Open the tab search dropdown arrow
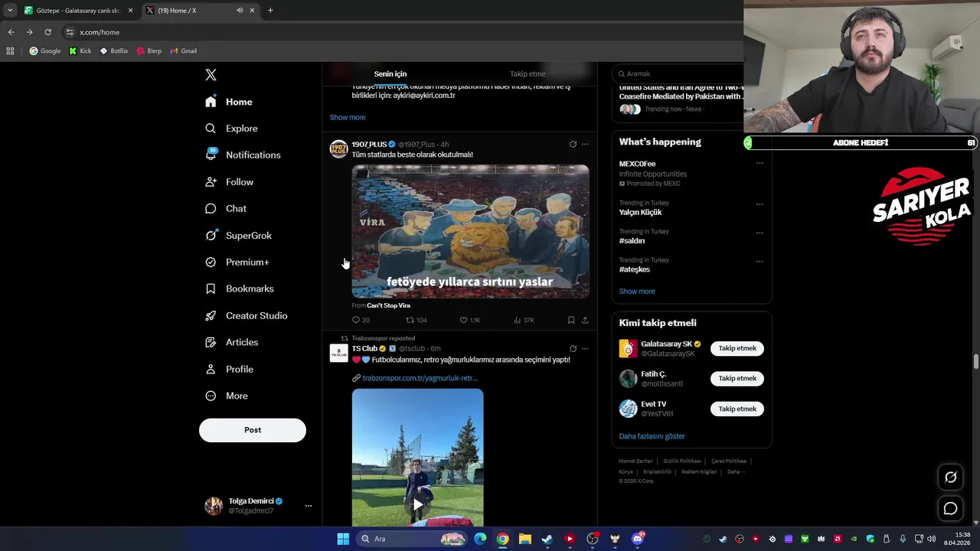Viewport: 980px width, 551px height. click(x=9, y=11)
